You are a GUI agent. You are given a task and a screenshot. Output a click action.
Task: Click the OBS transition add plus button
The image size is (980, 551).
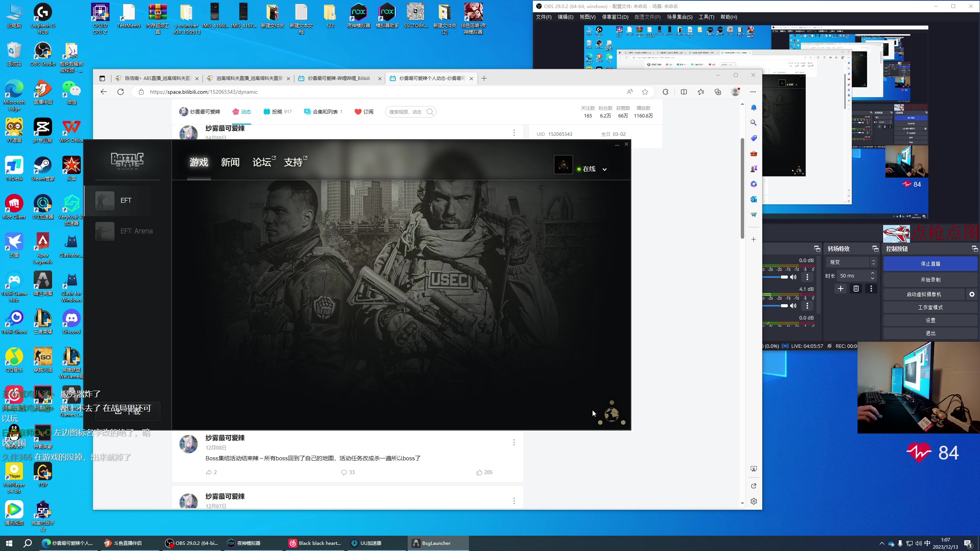pyautogui.click(x=841, y=289)
